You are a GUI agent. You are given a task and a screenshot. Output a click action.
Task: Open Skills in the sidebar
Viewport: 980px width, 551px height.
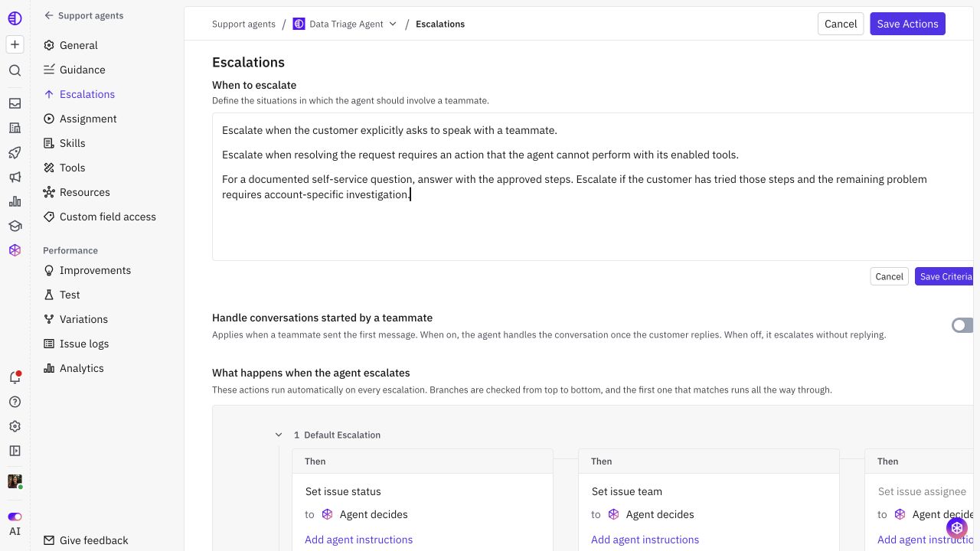click(x=107, y=143)
